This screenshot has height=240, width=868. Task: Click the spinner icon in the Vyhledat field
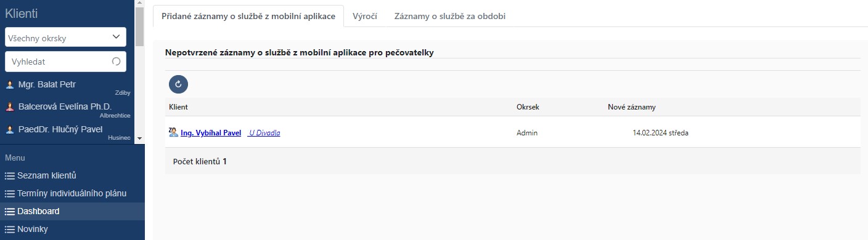point(116,62)
